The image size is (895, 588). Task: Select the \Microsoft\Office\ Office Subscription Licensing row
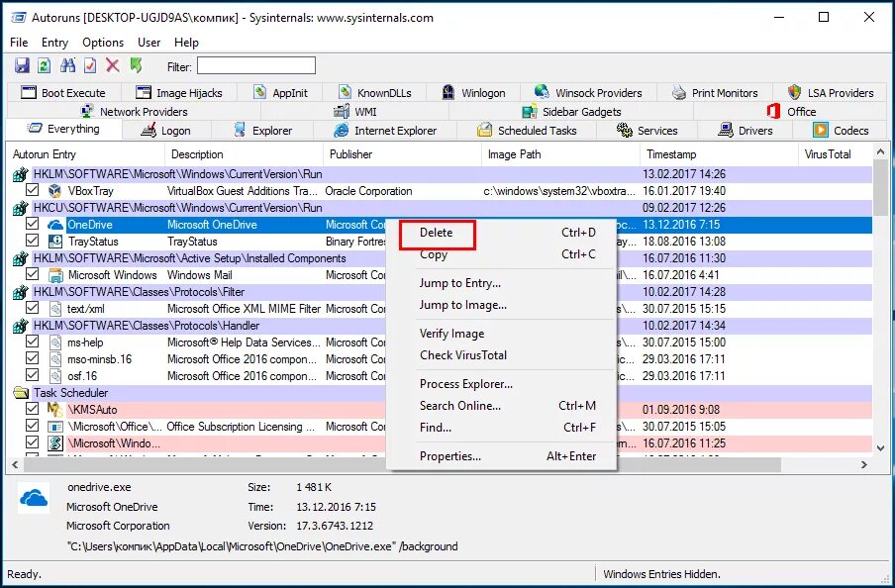point(442,427)
